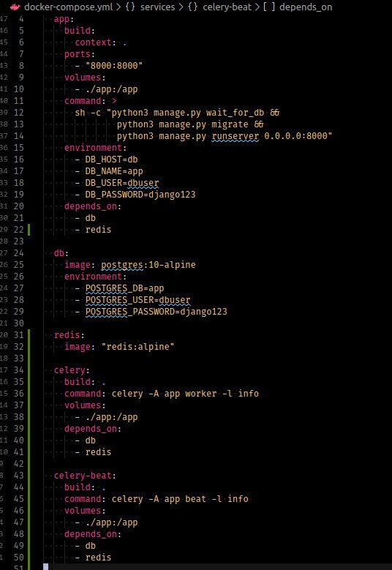The image size is (392, 570).
Task: Click the 'build:' key on line 5
Action: pyautogui.click(x=80, y=31)
